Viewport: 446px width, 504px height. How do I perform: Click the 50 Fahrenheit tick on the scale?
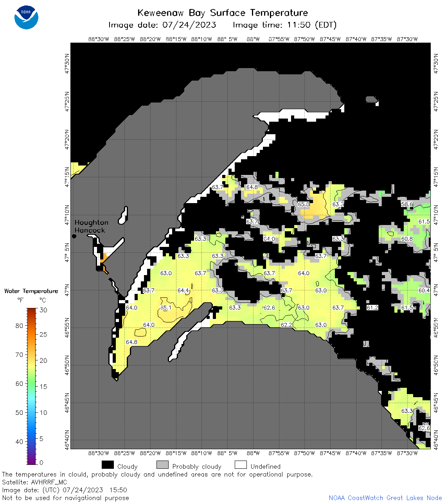tap(19, 412)
